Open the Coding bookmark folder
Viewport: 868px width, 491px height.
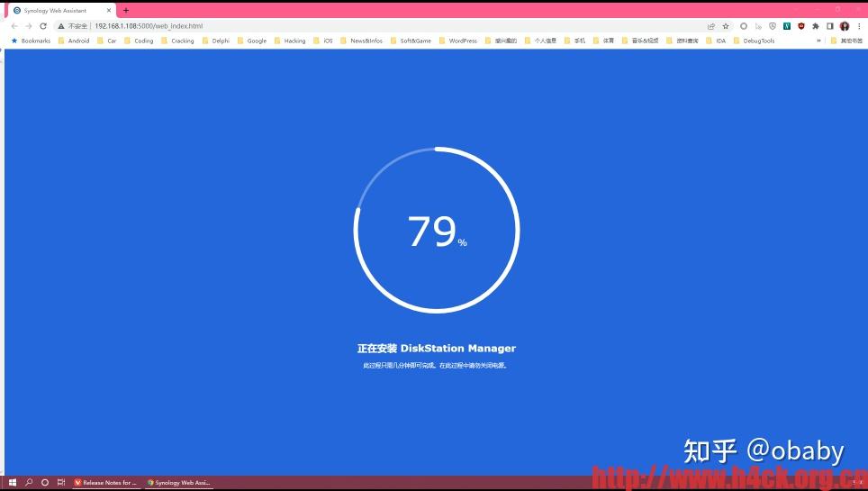coord(139,41)
